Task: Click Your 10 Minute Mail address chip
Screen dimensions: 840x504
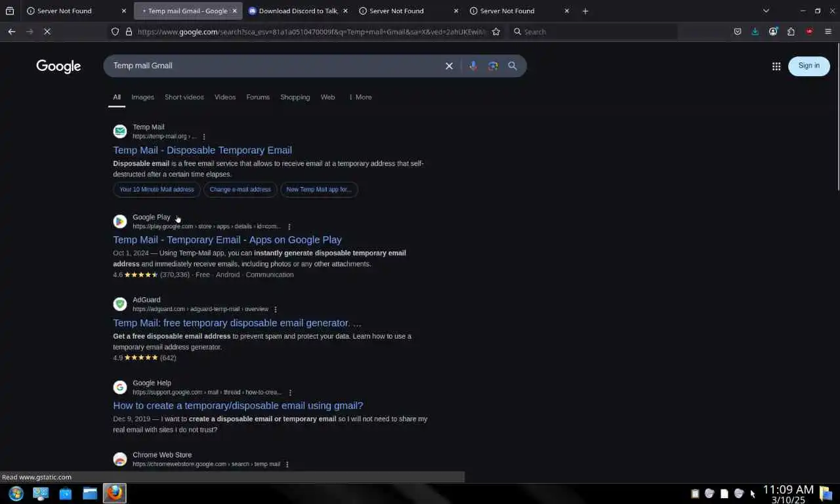Action: coord(157,190)
